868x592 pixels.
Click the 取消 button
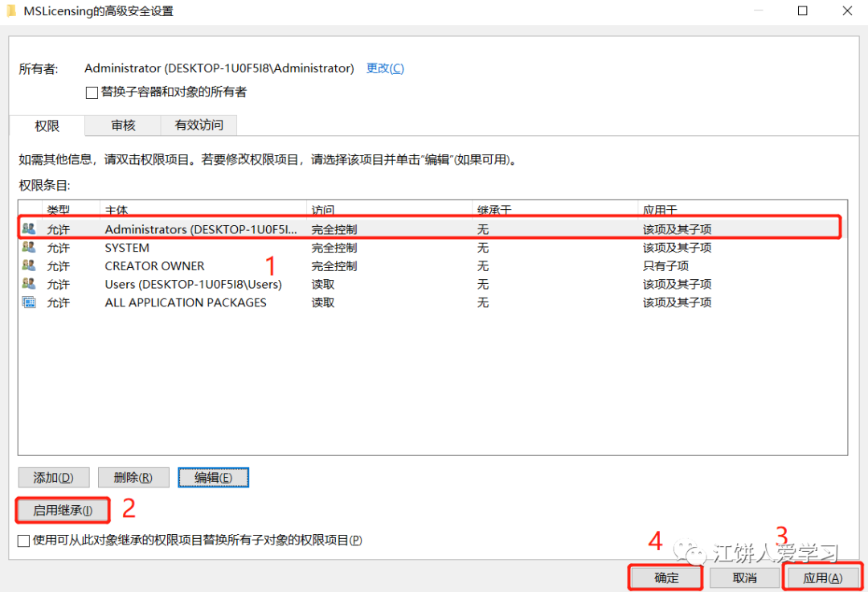pos(744,578)
